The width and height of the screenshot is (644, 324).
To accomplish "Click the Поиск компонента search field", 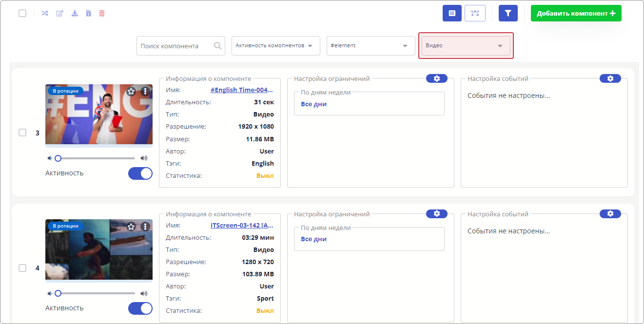I will coord(176,46).
